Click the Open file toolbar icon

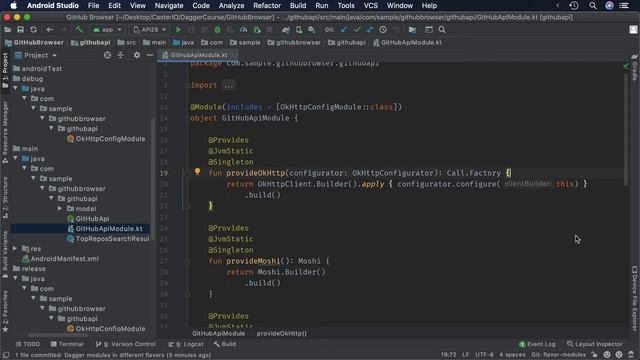(x=7, y=30)
